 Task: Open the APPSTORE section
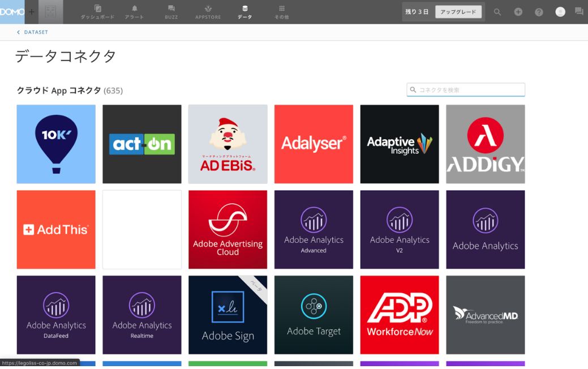(208, 12)
